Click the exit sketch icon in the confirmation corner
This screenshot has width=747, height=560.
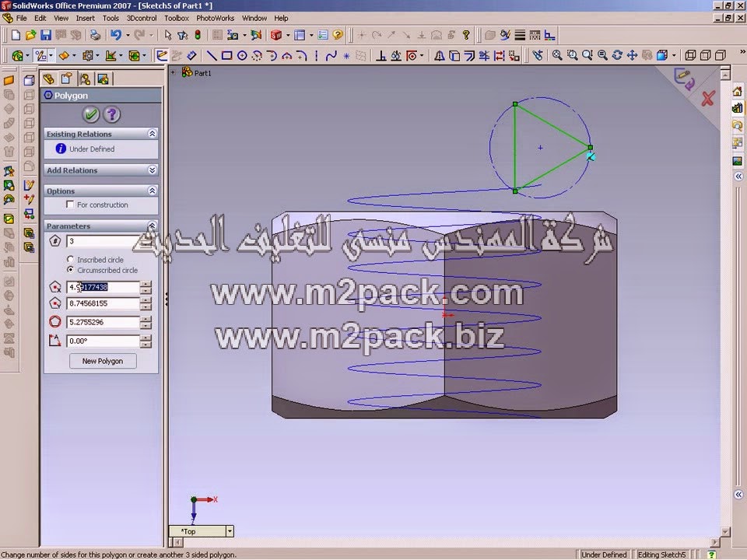pyautogui.click(x=684, y=79)
